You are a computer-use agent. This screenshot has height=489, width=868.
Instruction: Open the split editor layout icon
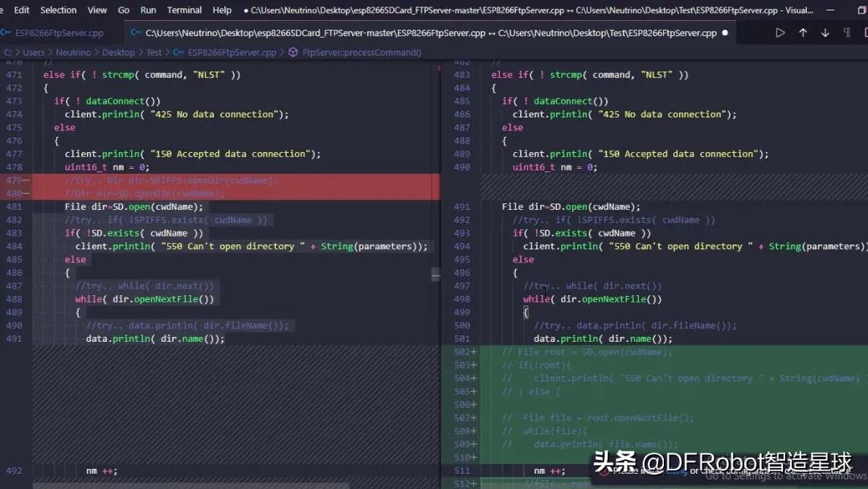(864, 33)
